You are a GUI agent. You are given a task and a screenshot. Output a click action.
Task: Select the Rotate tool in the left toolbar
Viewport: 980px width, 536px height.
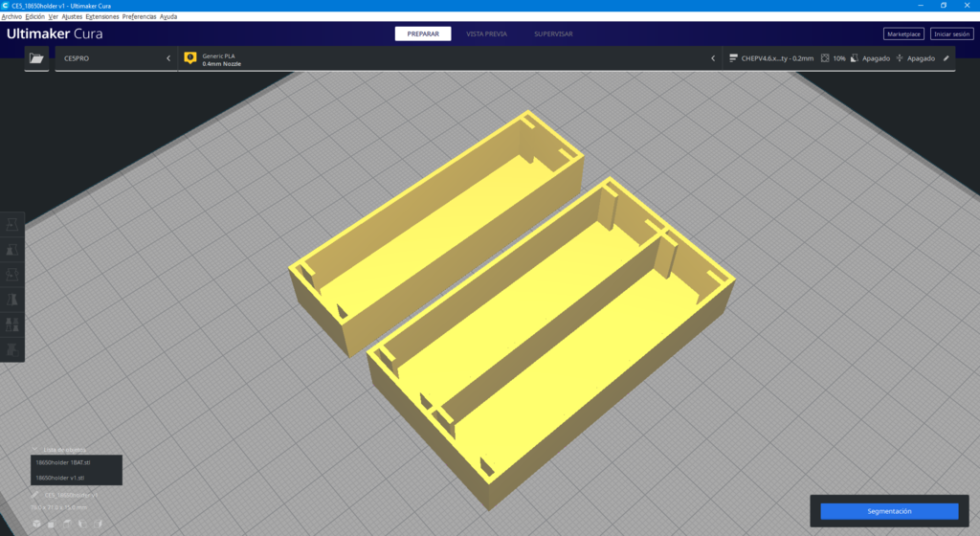(x=11, y=275)
